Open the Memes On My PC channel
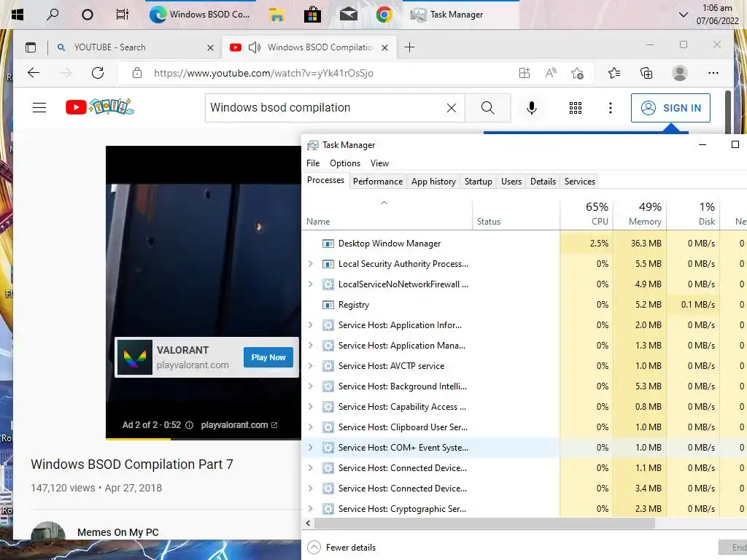747x560 pixels. pyautogui.click(x=117, y=532)
